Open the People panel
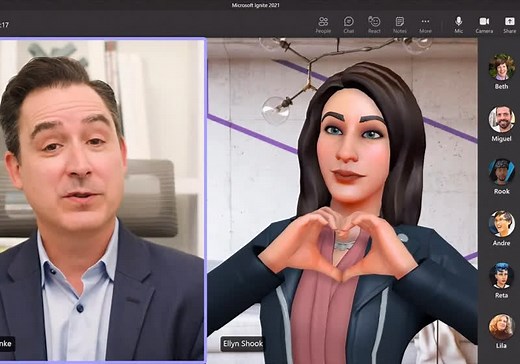 323,25
